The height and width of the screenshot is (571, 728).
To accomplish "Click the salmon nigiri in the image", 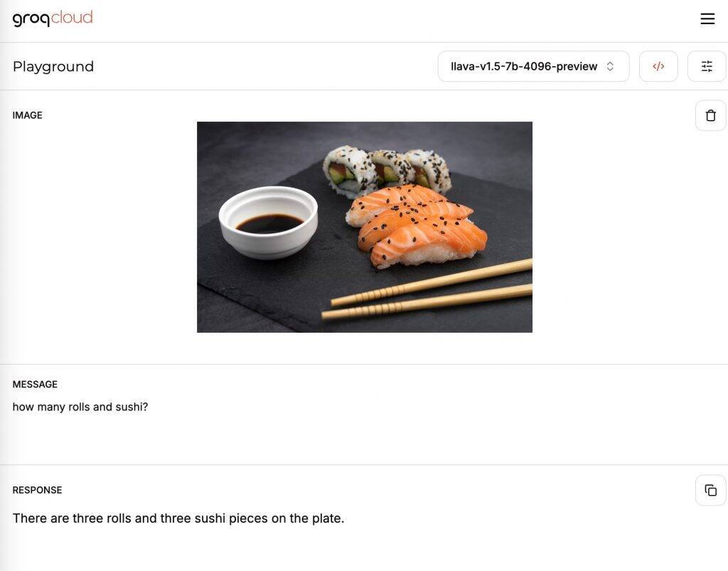I will click(419, 228).
